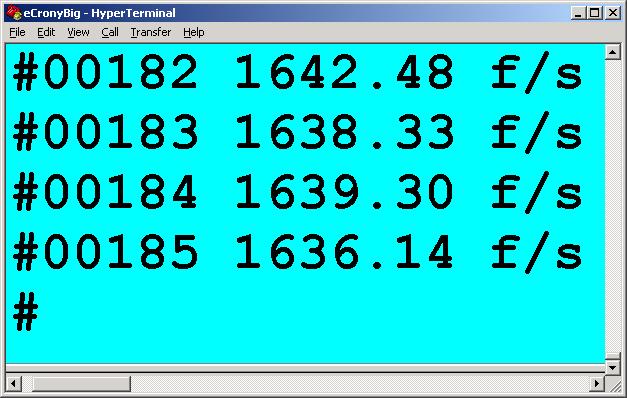Viewport: 627px width, 398px height.
Task: Click the horizontal scrollbar right arrow
Action: (x=597, y=384)
